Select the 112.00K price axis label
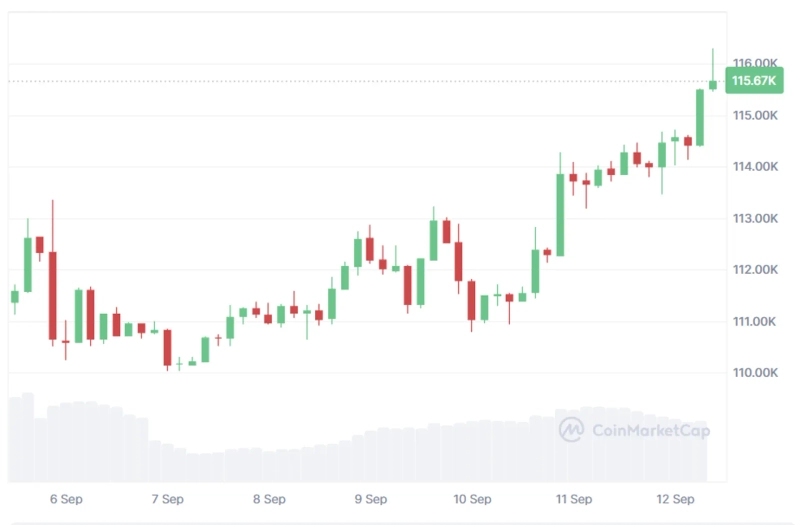 coord(755,270)
